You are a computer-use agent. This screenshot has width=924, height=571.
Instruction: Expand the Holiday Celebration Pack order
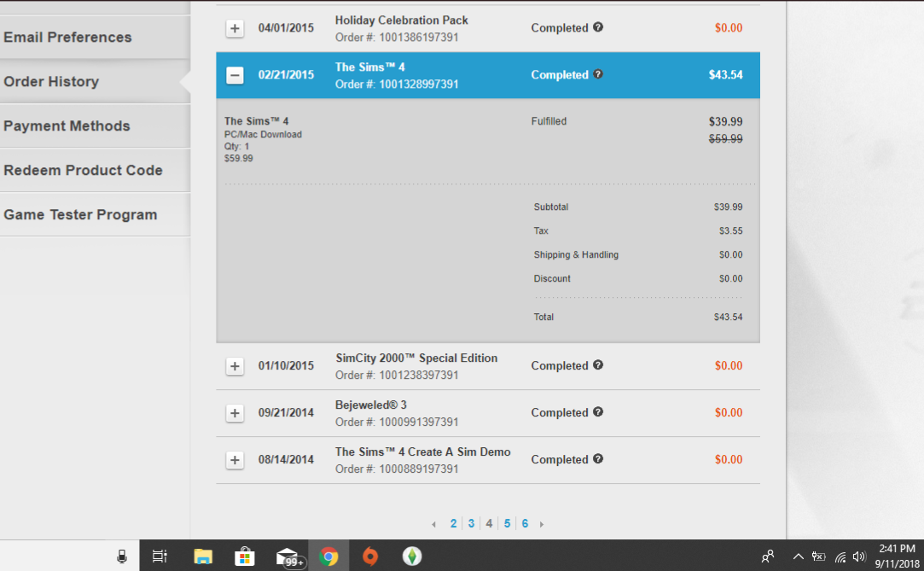[x=235, y=28]
